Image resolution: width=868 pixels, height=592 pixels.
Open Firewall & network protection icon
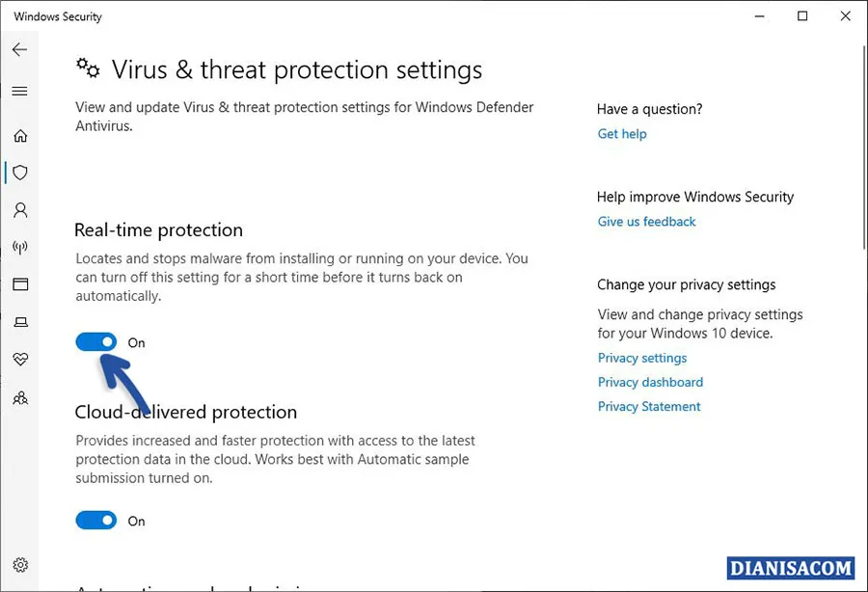pyautogui.click(x=20, y=248)
